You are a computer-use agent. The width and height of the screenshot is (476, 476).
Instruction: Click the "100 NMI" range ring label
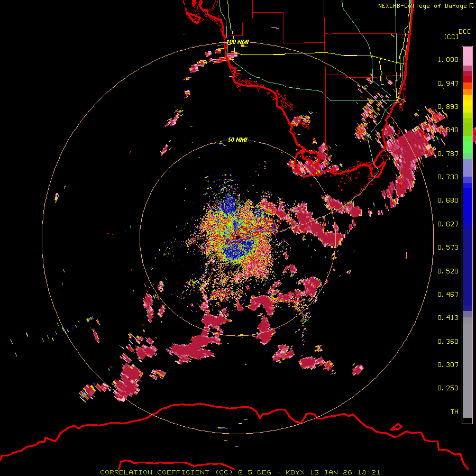pos(237,42)
